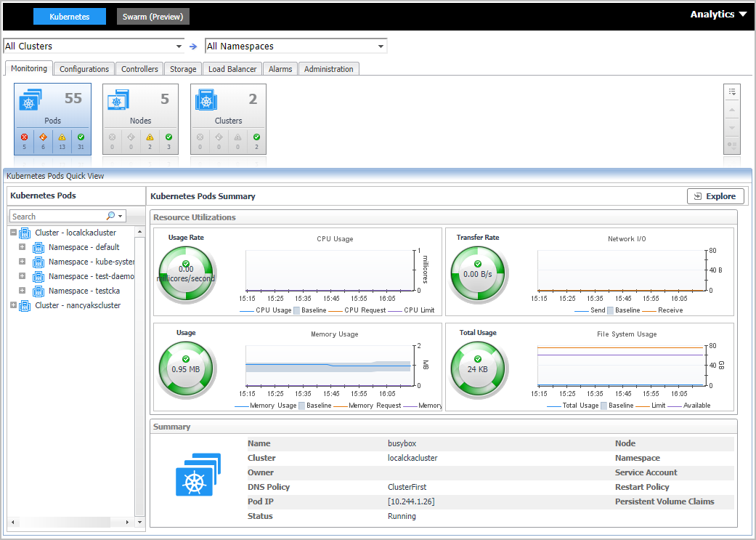Click the Pods tile icon
Screen dimensions: 756x540
[30, 100]
